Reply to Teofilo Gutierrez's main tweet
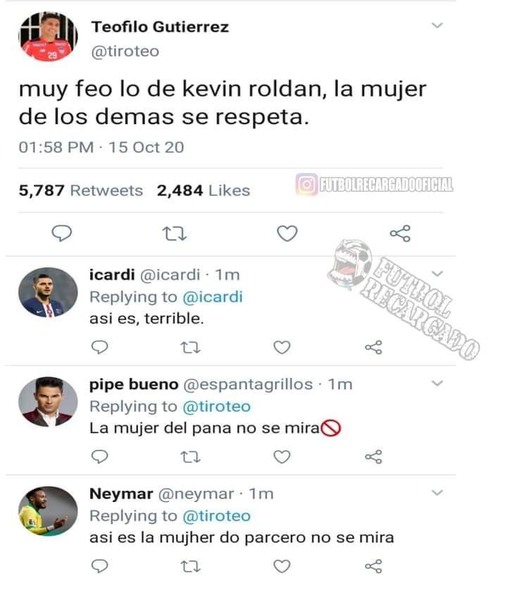Image resolution: width=507 pixels, height=600 pixels. pyautogui.click(x=62, y=233)
